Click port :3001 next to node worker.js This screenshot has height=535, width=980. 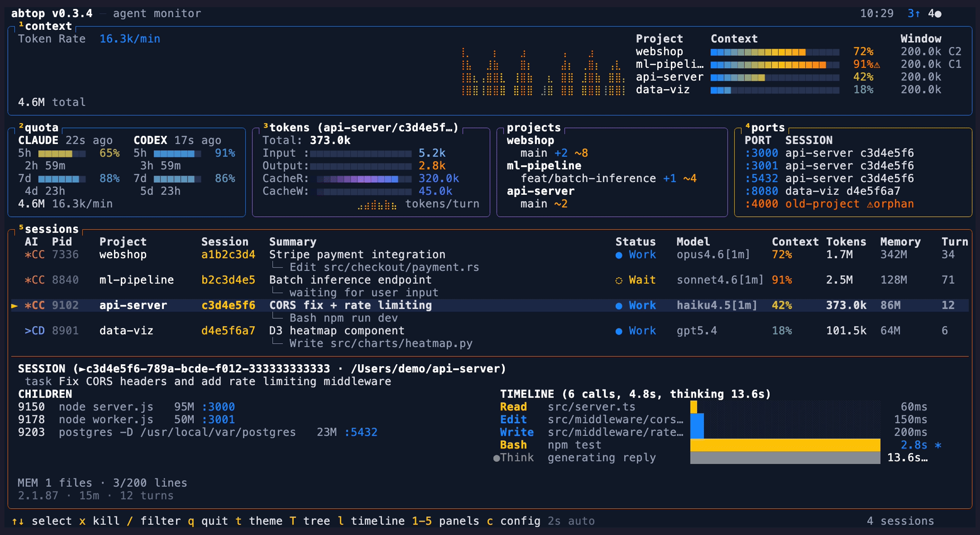point(218,420)
